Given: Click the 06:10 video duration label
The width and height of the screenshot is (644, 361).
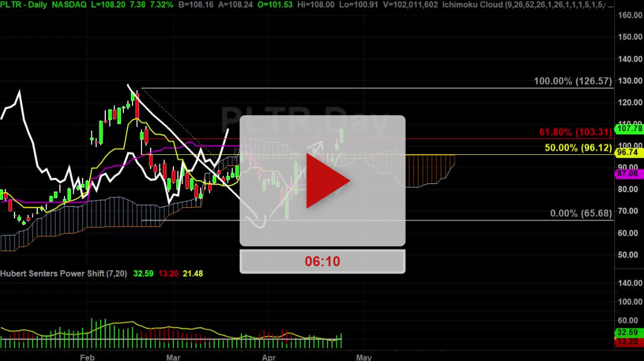Looking at the screenshot, I should tap(322, 261).
